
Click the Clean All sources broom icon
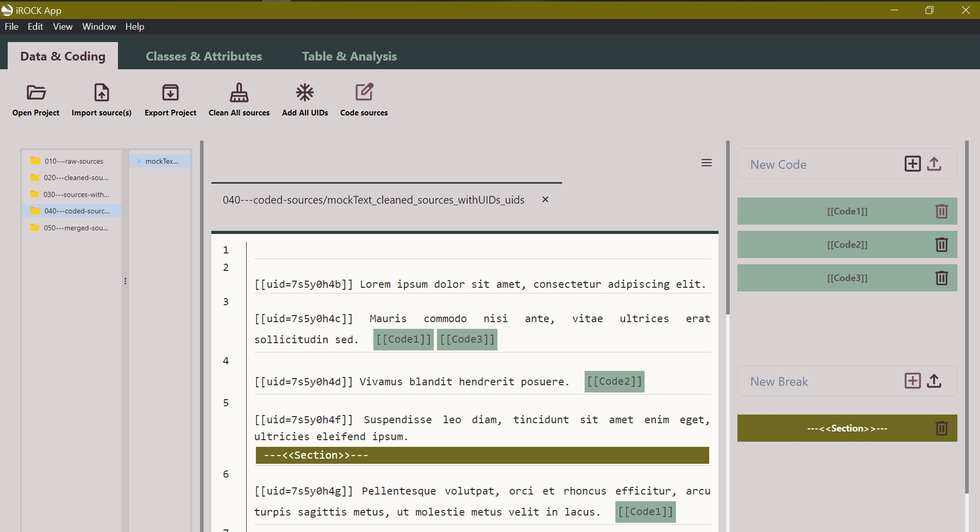[239, 93]
